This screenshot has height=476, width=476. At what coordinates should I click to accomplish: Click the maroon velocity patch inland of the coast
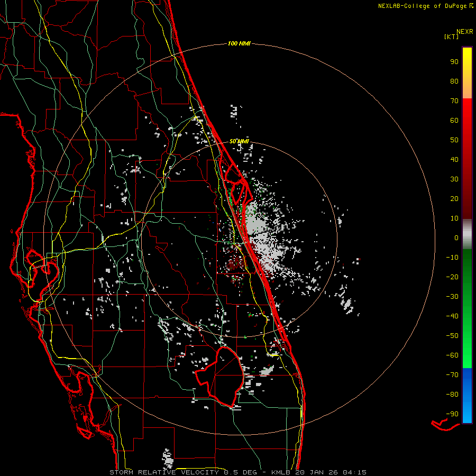pyautogui.click(x=236, y=262)
